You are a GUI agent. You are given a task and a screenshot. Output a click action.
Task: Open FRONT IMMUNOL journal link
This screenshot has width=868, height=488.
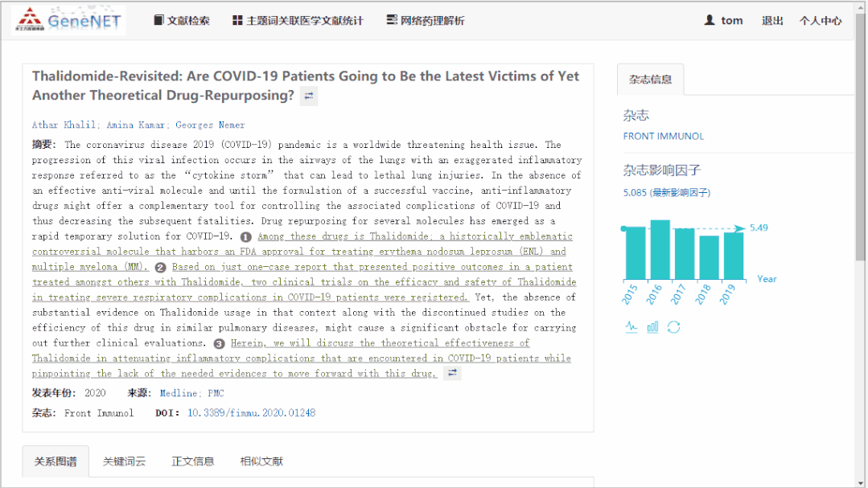click(663, 136)
